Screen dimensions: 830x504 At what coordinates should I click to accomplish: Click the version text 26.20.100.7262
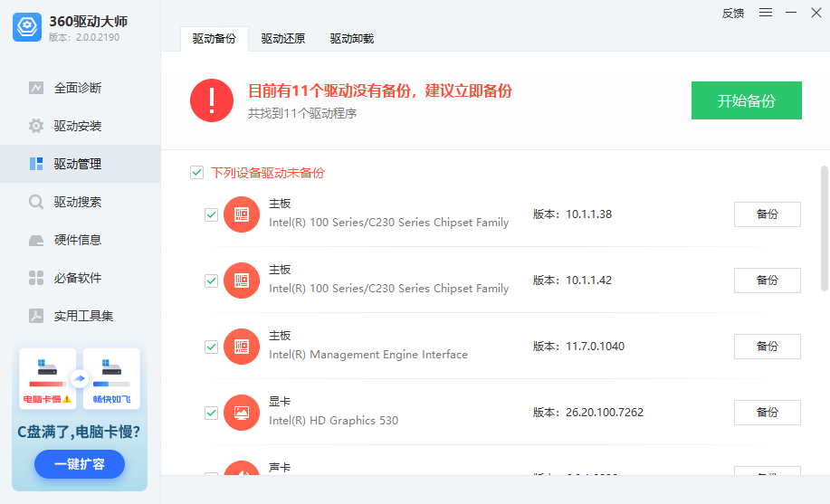[x=605, y=413]
